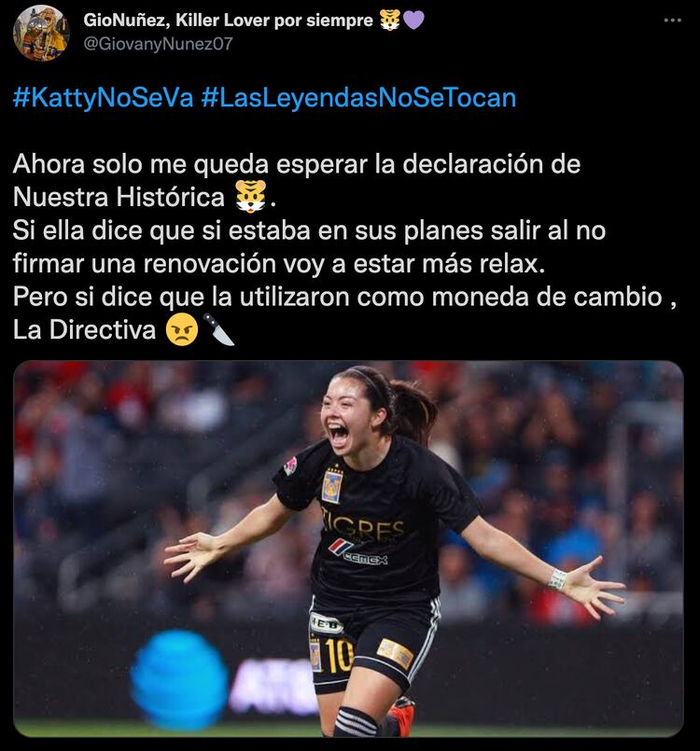This screenshot has width=700, height=751.
Task: Click the league patch on jersey sleeve
Action: 290,466
